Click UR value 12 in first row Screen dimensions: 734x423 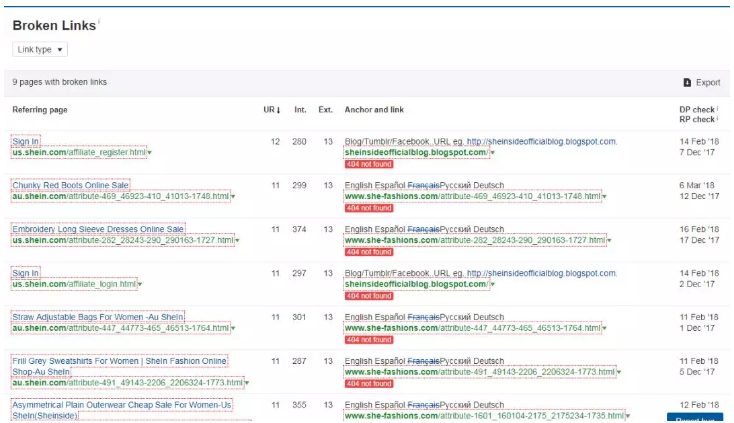275,142
